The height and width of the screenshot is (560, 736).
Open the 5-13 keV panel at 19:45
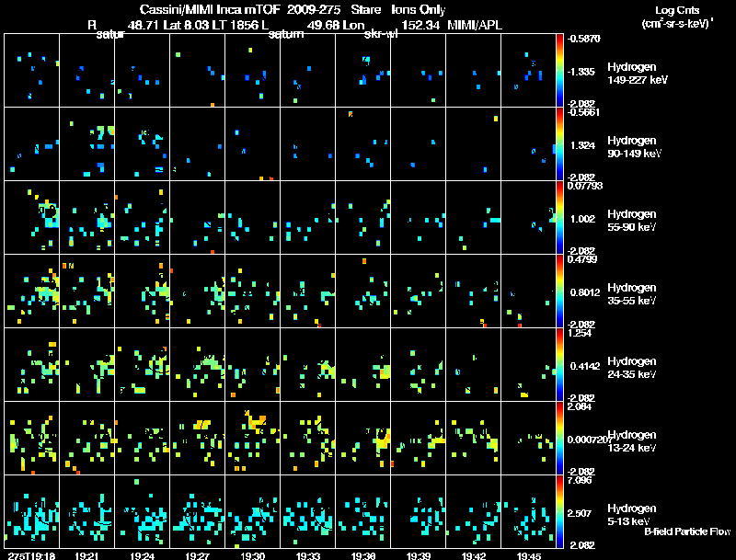528,511
